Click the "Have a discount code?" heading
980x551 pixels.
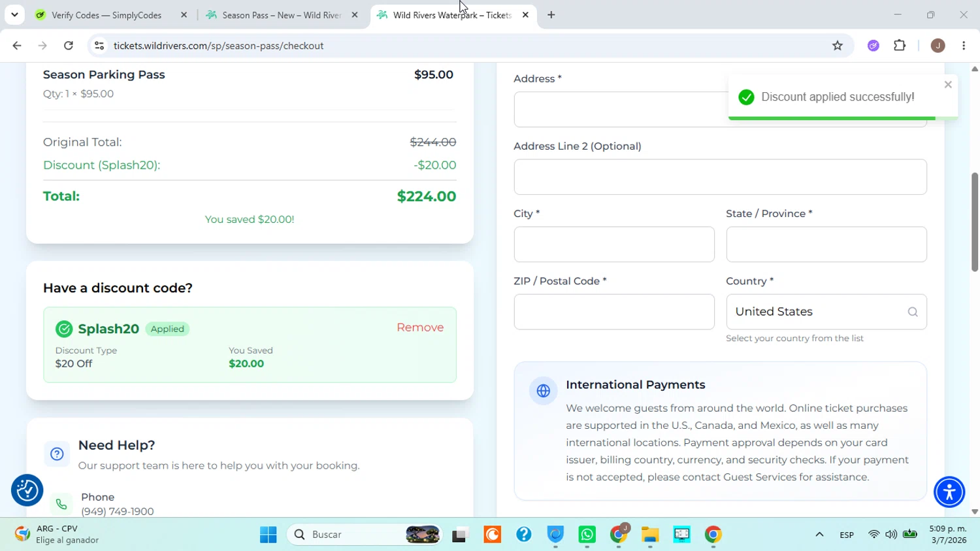click(x=118, y=288)
